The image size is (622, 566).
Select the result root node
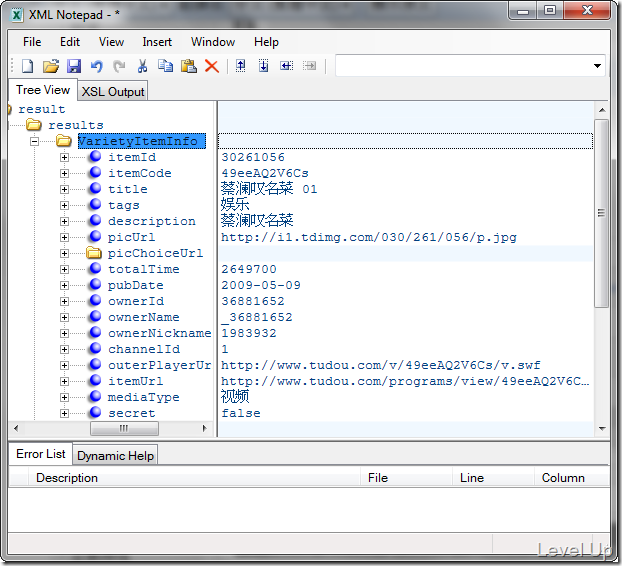pyautogui.click(x=42, y=109)
